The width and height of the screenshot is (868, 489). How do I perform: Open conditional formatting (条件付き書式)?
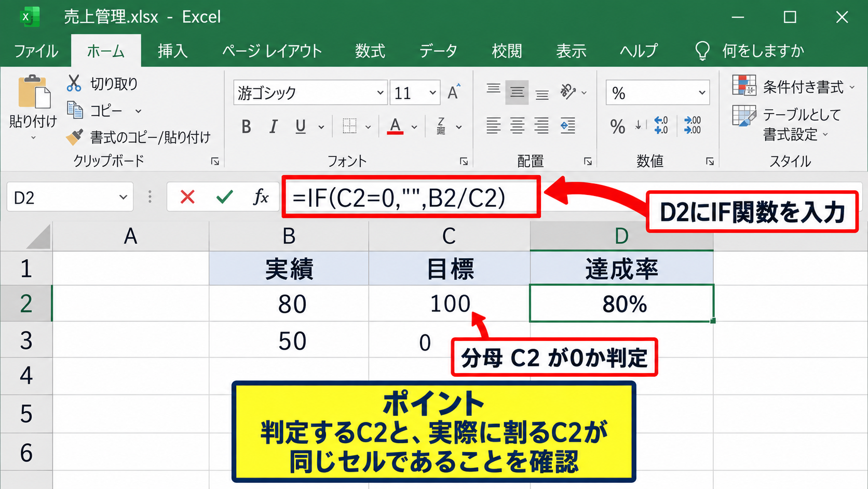792,86
